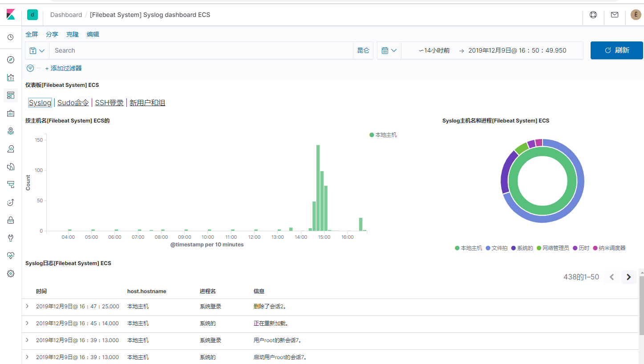Screen dimensions: 644x364
Task: Open Discover compass icon in sidebar
Action: (x=11, y=60)
